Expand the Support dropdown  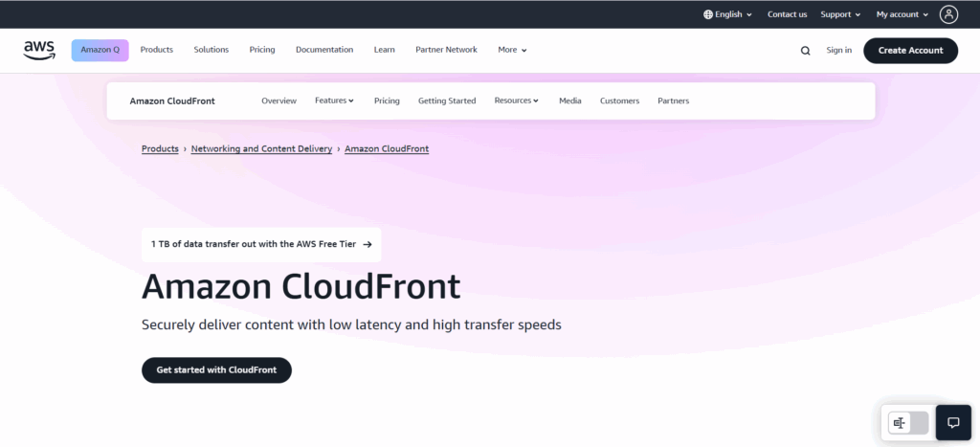pos(840,14)
